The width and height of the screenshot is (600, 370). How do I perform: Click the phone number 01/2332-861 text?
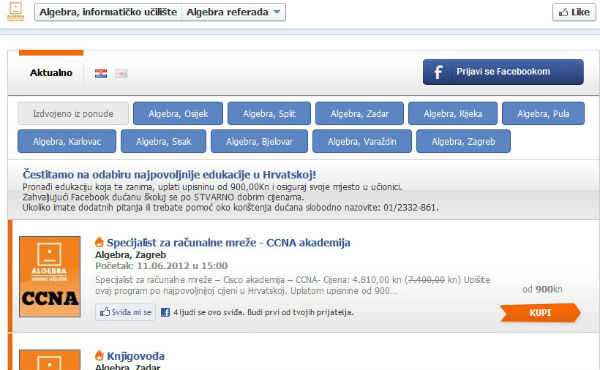tap(410, 208)
